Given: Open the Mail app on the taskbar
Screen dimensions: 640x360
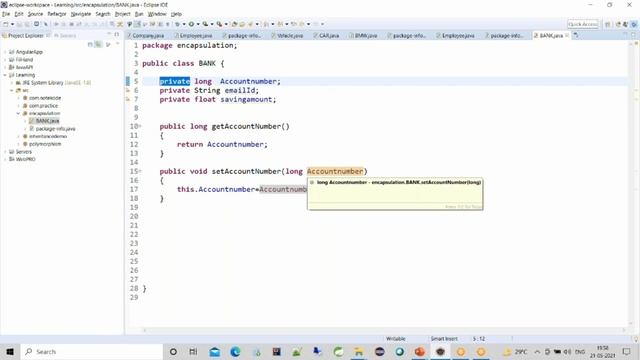Looking at the screenshot, I should [215, 351].
